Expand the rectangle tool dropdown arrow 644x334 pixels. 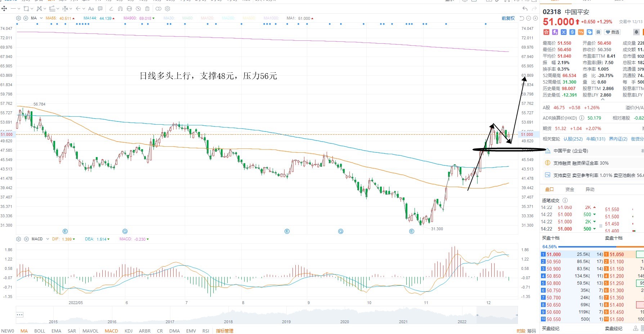click(32, 9)
